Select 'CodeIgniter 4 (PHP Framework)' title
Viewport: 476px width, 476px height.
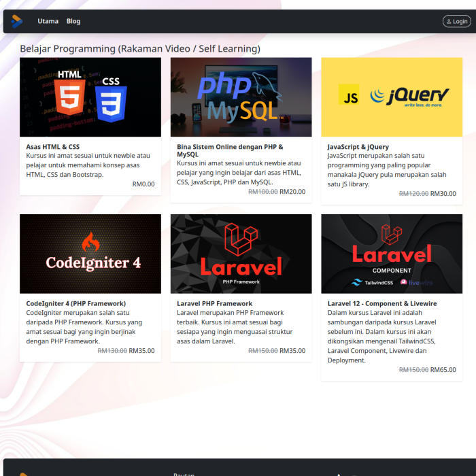point(76,303)
